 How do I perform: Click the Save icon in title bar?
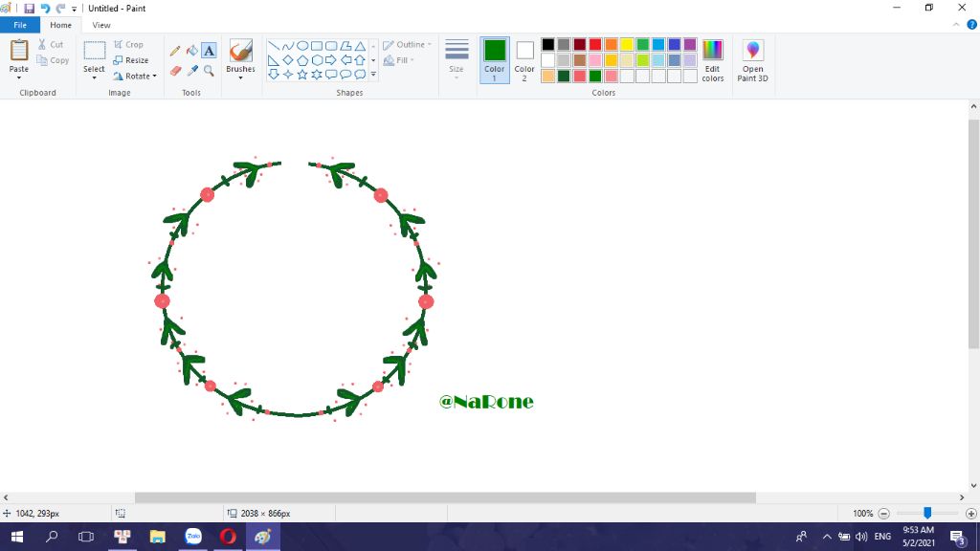[29, 8]
